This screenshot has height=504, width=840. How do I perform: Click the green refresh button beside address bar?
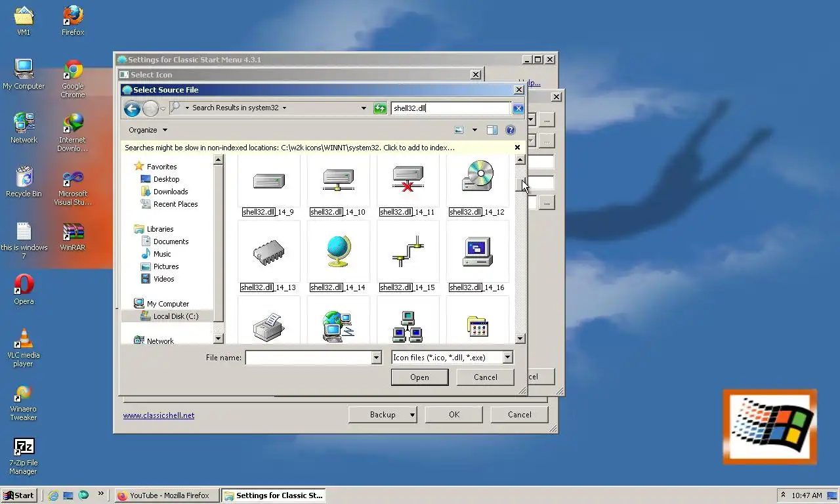(380, 108)
